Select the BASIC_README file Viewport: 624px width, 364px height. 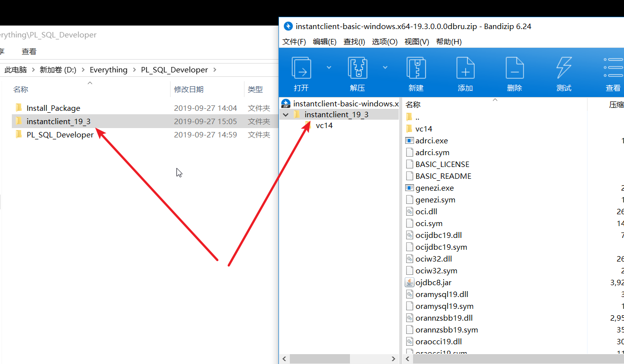(x=443, y=176)
